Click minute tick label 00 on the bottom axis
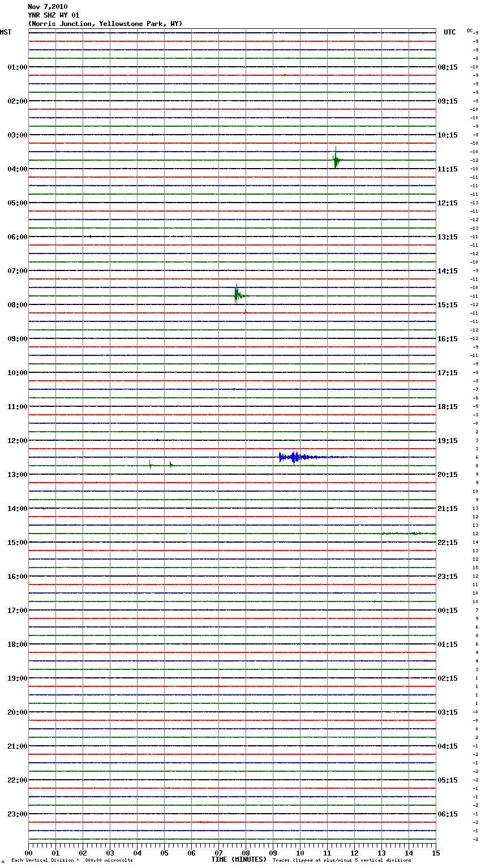Image resolution: width=481 pixels, height=868 pixels. click(28, 853)
